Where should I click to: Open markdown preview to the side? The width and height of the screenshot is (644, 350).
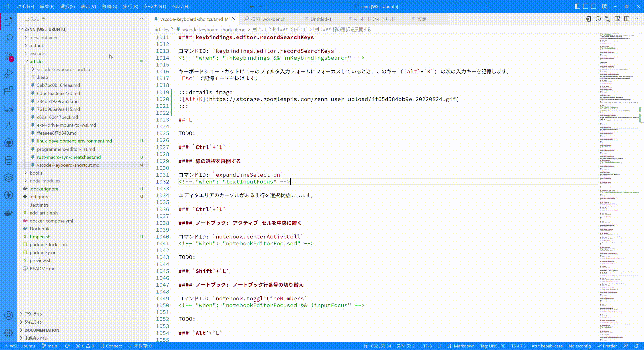[x=617, y=19]
